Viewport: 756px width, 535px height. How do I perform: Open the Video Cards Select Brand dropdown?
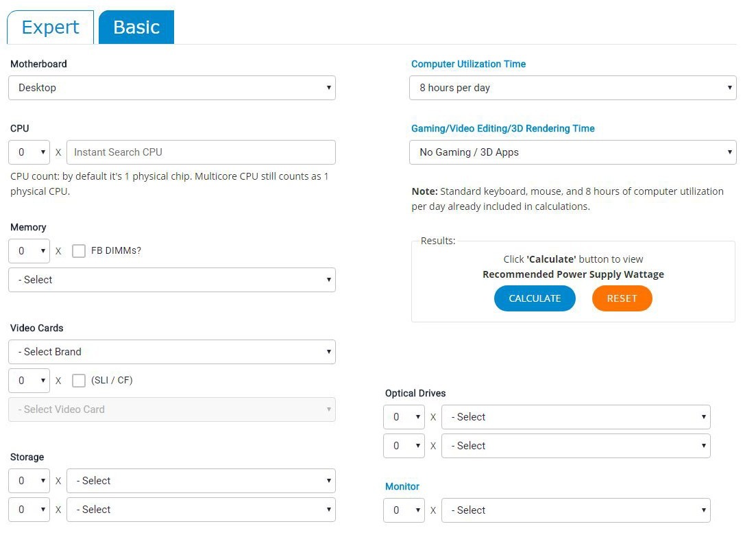click(171, 352)
